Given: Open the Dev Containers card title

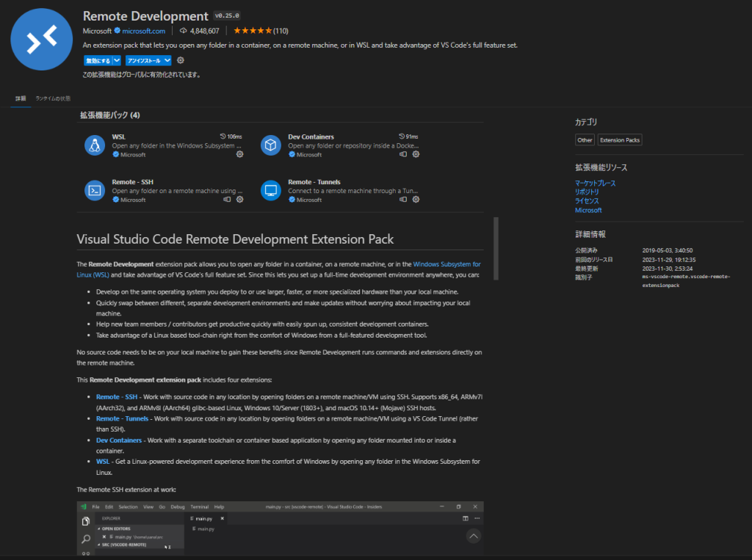Looking at the screenshot, I should (x=311, y=137).
